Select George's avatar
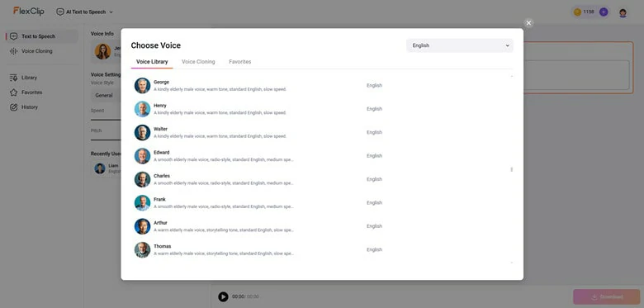 143,85
